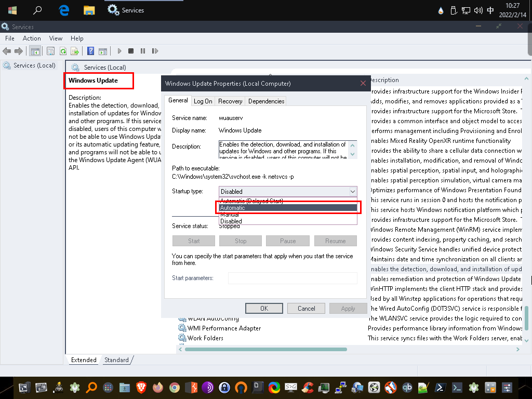Click the Cancel button
The width and height of the screenshot is (532, 399).
coord(306,309)
